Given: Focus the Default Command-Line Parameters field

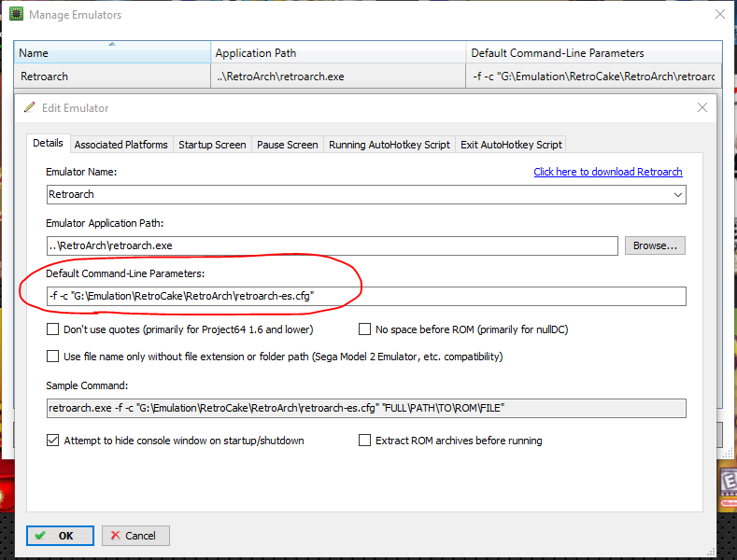Looking at the screenshot, I should pyautogui.click(x=366, y=296).
